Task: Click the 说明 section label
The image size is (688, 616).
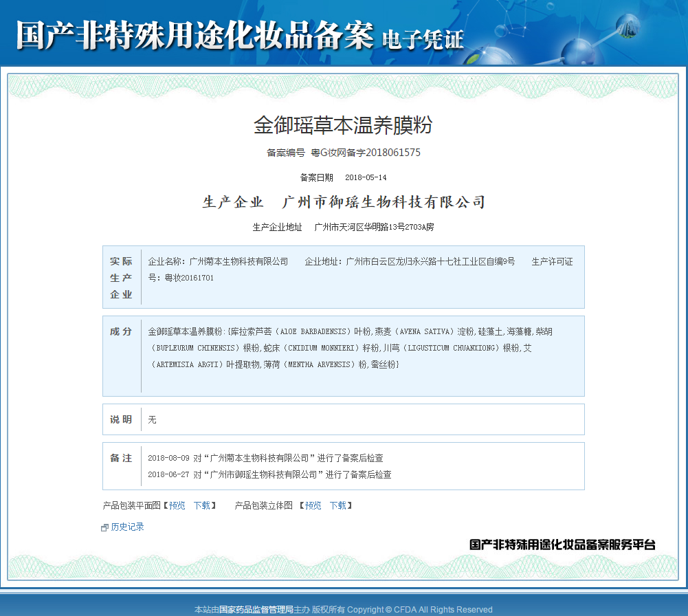Action: click(x=121, y=419)
